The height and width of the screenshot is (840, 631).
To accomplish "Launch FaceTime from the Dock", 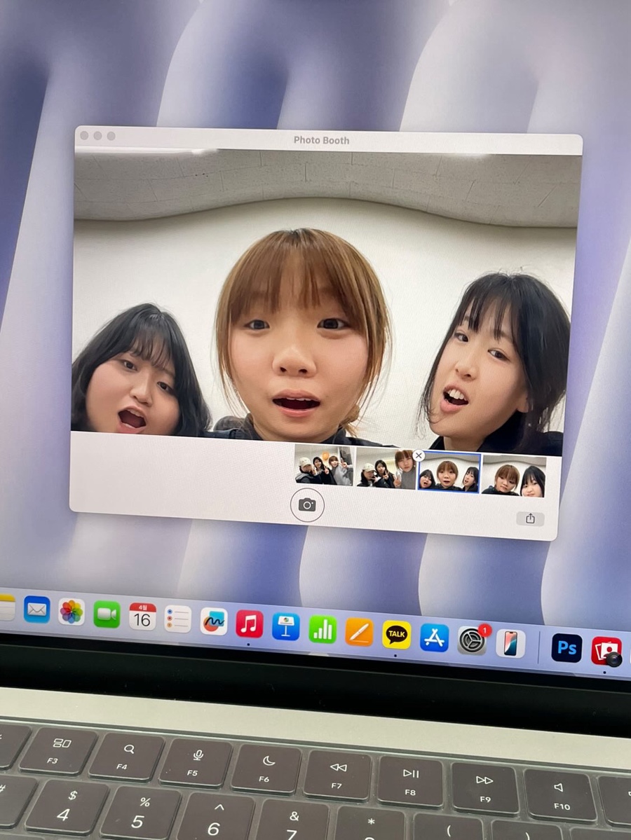I will coord(107,614).
